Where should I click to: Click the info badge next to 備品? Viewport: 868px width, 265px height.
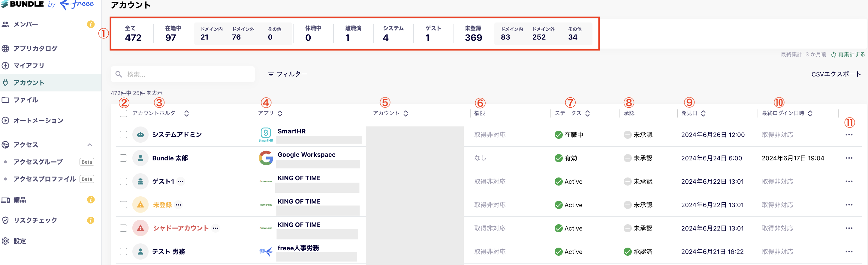pos(91,200)
